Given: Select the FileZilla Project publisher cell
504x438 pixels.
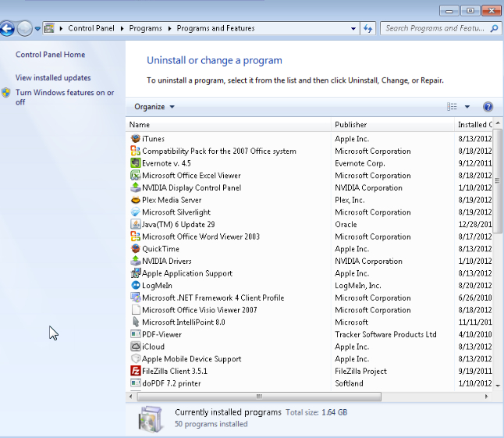Looking at the screenshot, I should [360, 371].
